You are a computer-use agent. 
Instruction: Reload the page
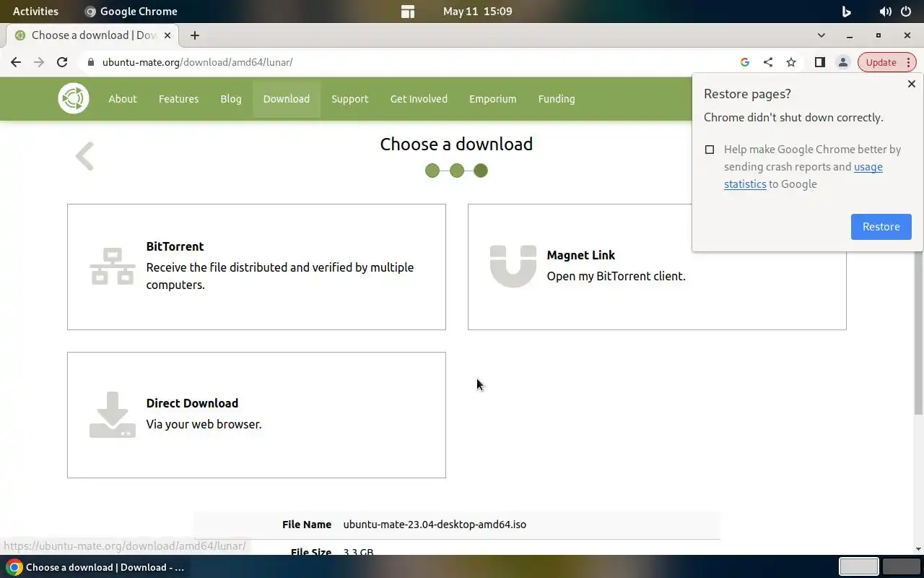[x=62, y=62]
